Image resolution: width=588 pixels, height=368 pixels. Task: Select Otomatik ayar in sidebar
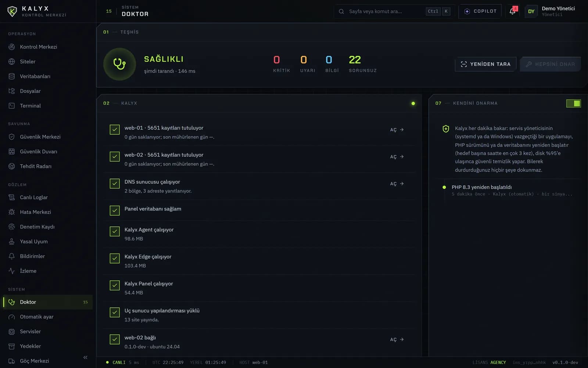coord(48,317)
